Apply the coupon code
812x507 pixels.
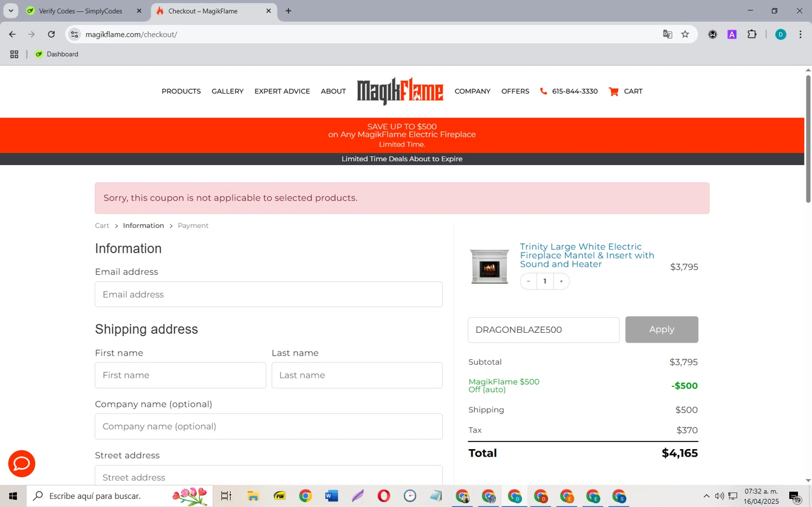tap(662, 330)
